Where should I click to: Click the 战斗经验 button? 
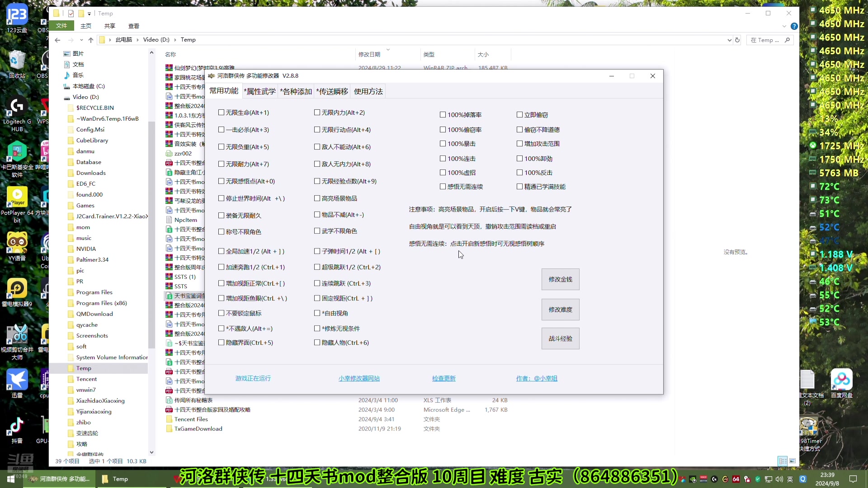(x=561, y=338)
